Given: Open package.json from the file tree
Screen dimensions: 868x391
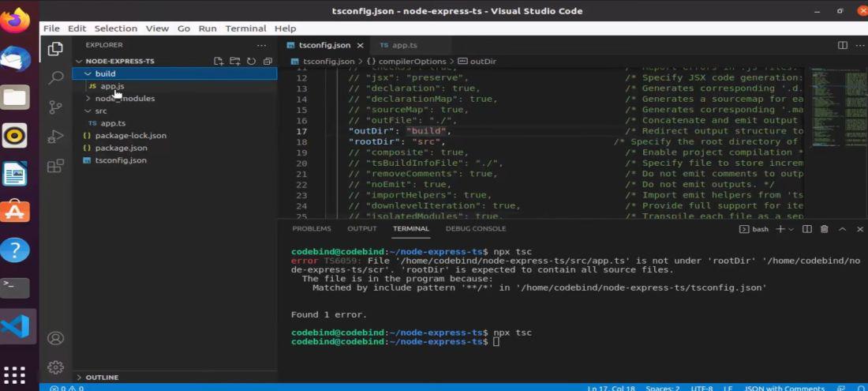Looking at the screenshot, I should 121,148.
